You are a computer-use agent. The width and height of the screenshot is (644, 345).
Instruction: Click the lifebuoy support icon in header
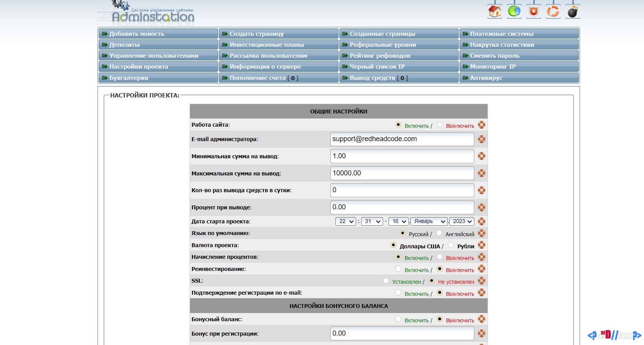[553, 11]
